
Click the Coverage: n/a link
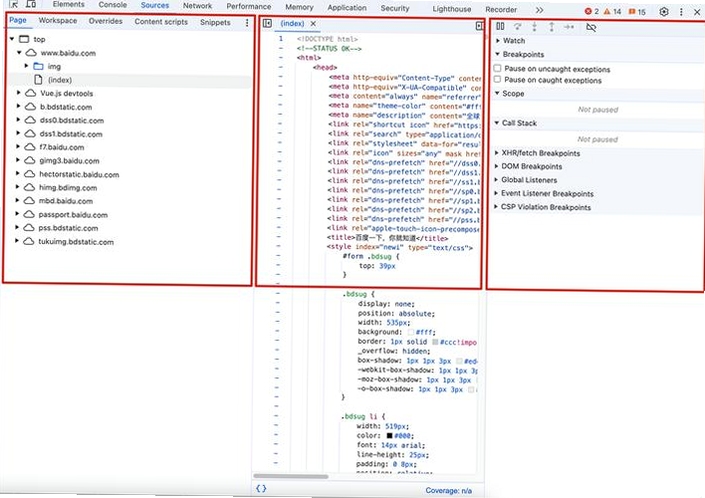(448, 490)
